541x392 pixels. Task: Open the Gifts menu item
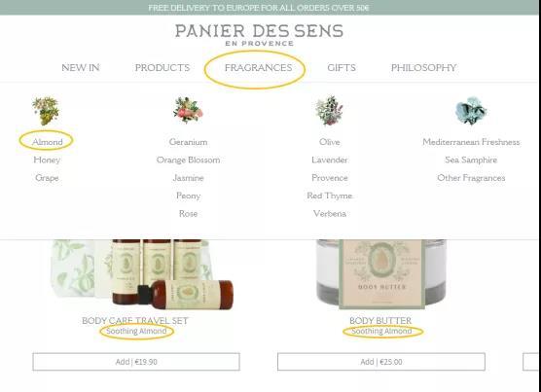(x=342, y=68)
